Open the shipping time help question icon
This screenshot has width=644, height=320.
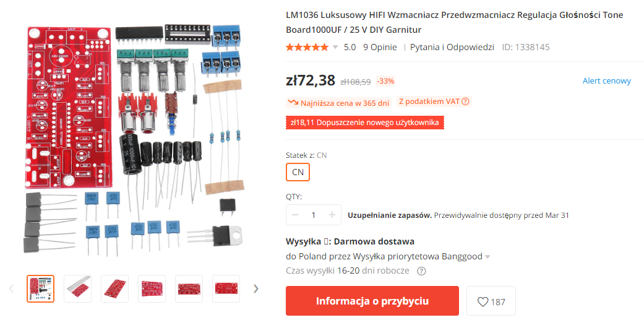pyautogui.click(x=421, y=271)
